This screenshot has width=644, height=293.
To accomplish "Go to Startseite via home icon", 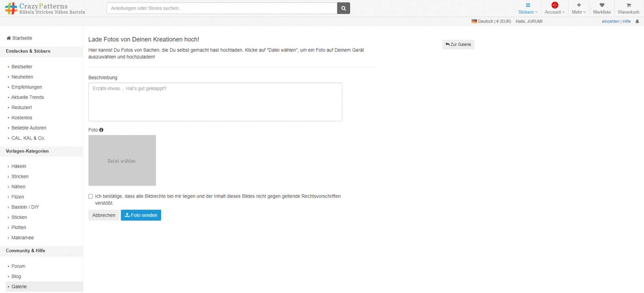I will click(9, 38).
